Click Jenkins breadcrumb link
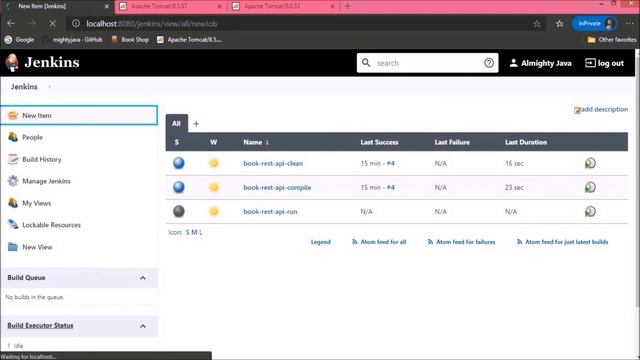This screenshot has width=640, height=360. pyautogui.click(x=24, y=87)
